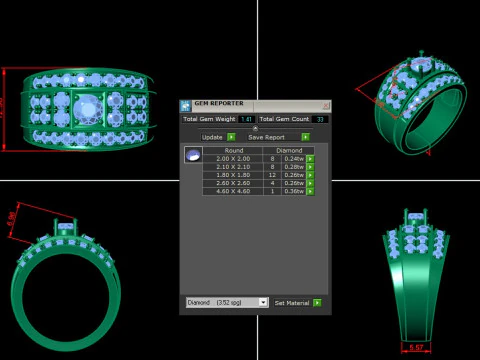The width and height of the screenshot is (480, 360).
Task: Click the 0.24tw weight cell
Action: click(294, 159)
